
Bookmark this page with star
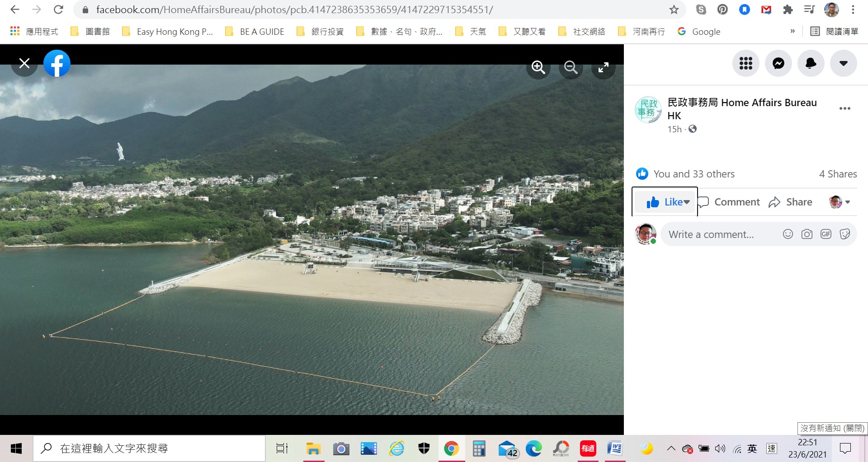click(674, 9)
